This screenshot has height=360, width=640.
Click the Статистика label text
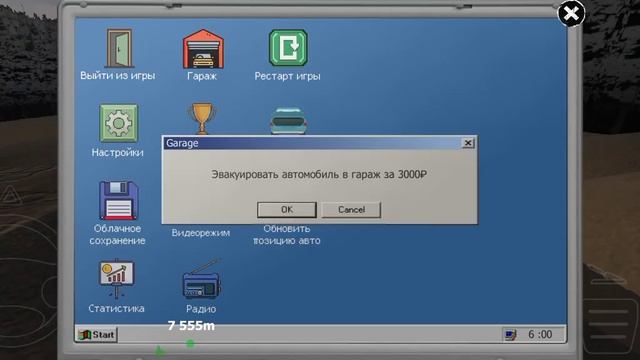click(x=116, y=308)
